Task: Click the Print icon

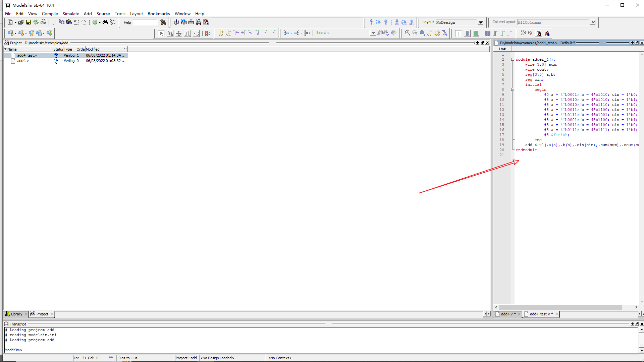Action: point(43,22)
